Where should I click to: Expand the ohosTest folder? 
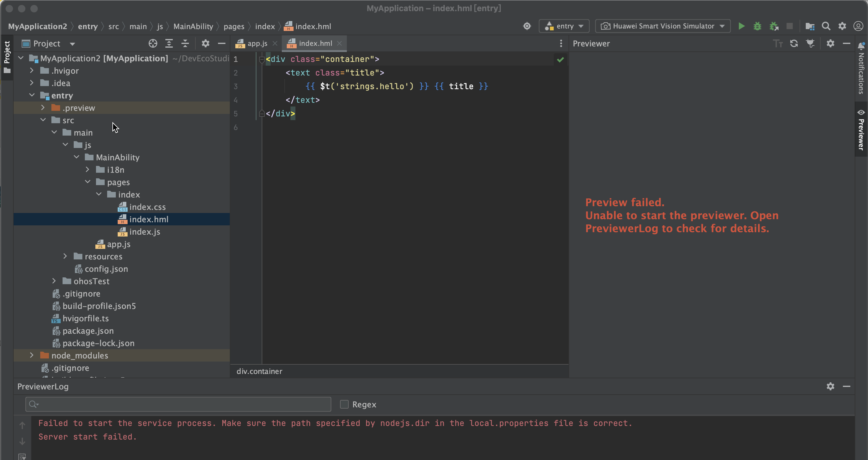point(54,281)
